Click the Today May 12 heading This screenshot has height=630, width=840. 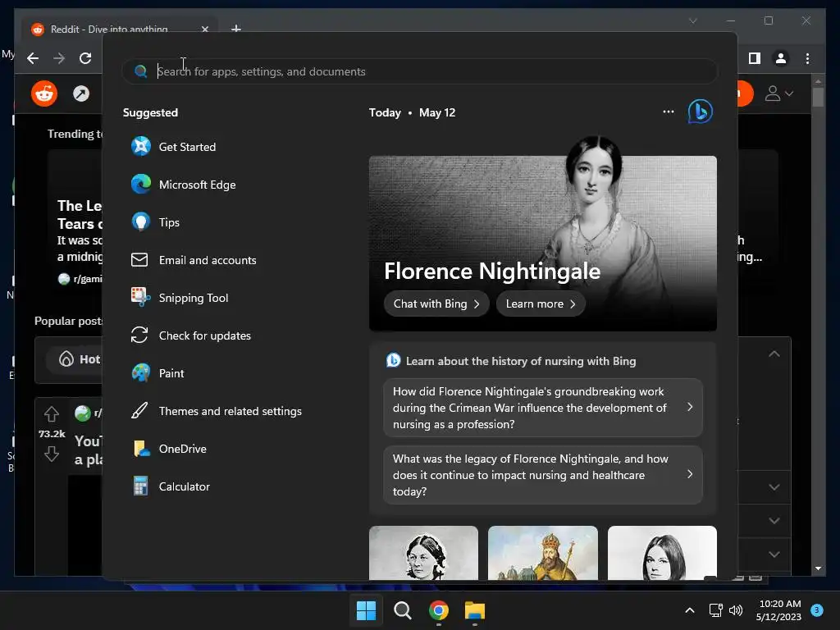412,112
